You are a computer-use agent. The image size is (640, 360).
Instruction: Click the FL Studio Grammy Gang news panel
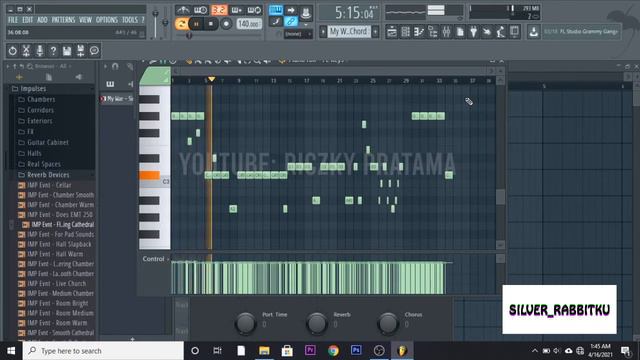coord(582,31)
